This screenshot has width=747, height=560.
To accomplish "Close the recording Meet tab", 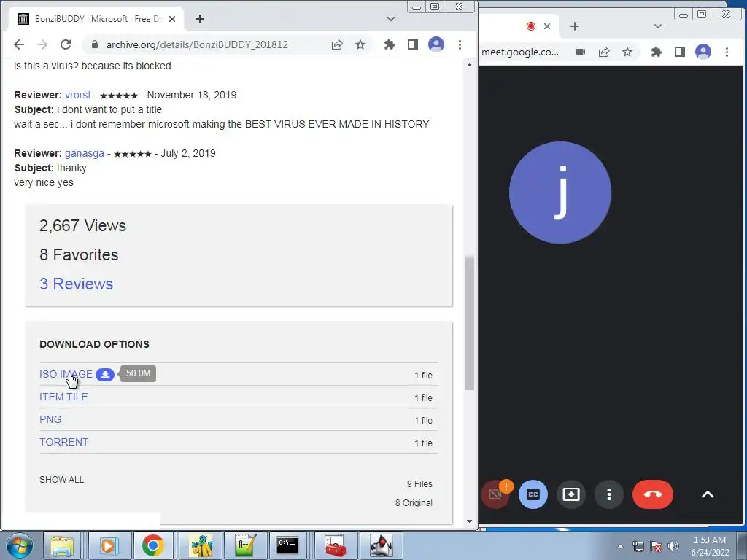I will [547, 26].
